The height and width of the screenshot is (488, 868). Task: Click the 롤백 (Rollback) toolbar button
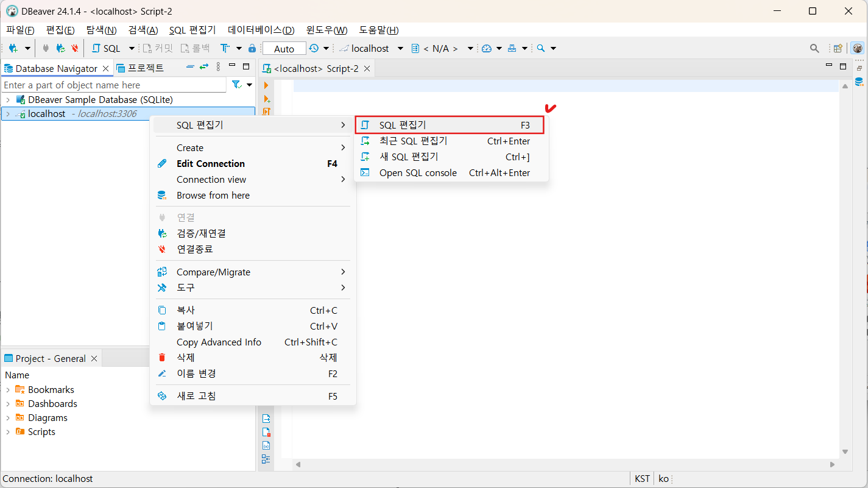196,48
